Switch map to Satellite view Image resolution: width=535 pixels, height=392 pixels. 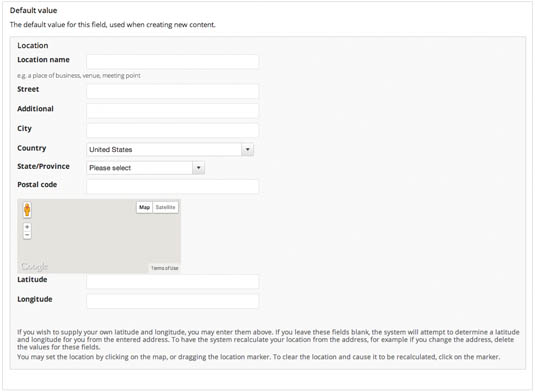point(165,207)
